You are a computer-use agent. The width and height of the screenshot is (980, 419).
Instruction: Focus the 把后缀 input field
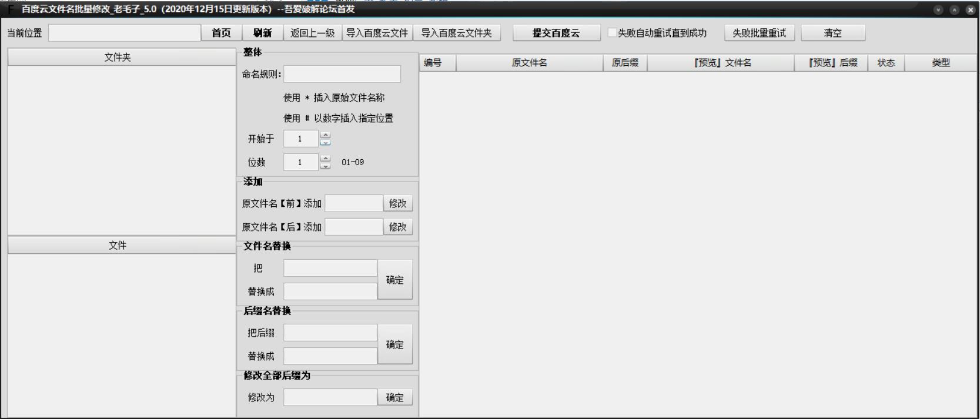click(330, 333)
